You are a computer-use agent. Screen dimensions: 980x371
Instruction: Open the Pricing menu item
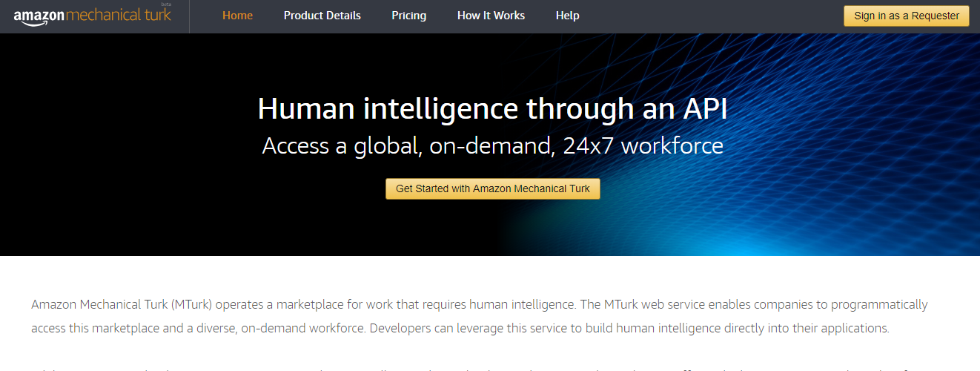(408, 16)
